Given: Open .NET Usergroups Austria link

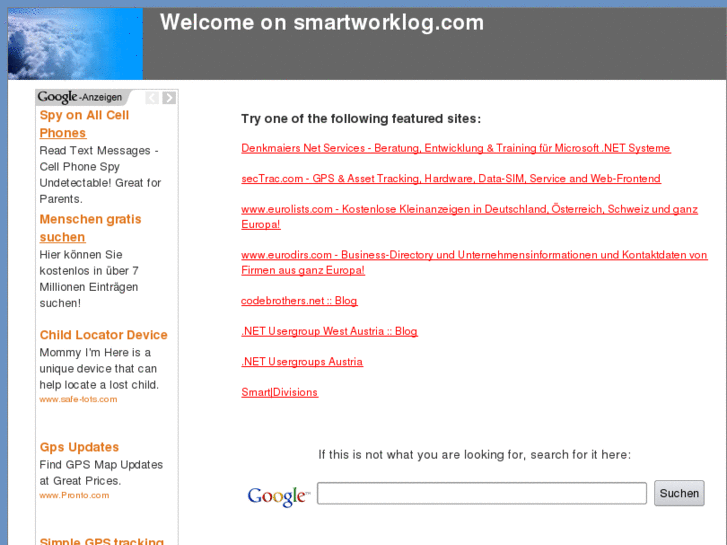Looking at the screenshot, I should point(302,362).
